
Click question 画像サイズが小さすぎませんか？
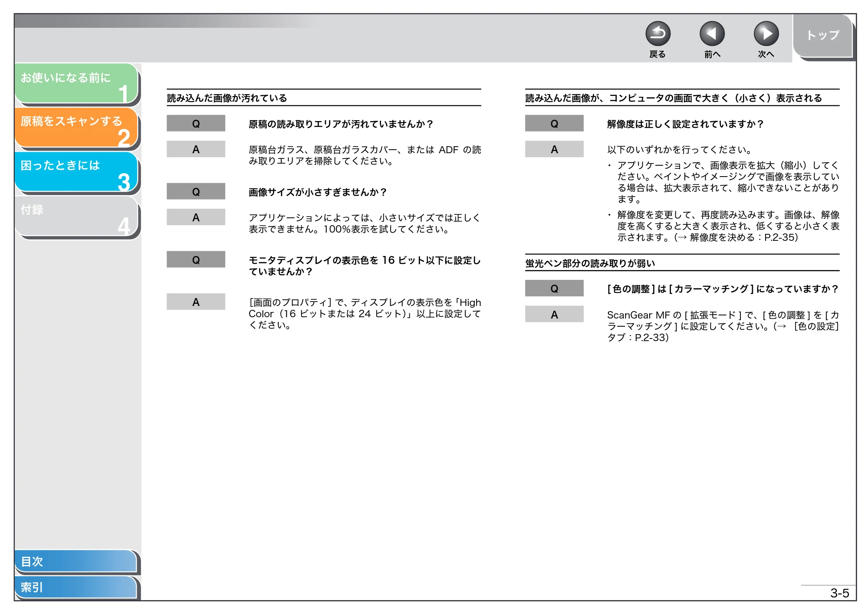pyautogui.click(x=318, y=192)
